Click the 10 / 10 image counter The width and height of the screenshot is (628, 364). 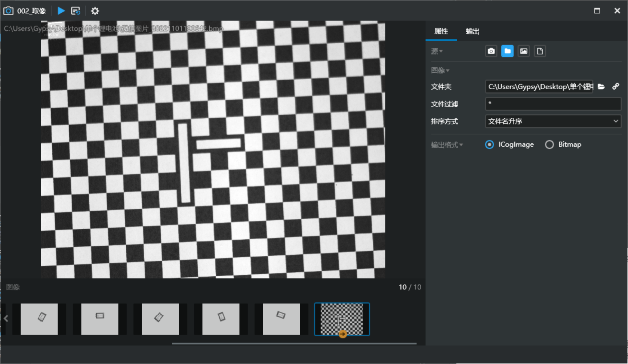tap(410, 287)
